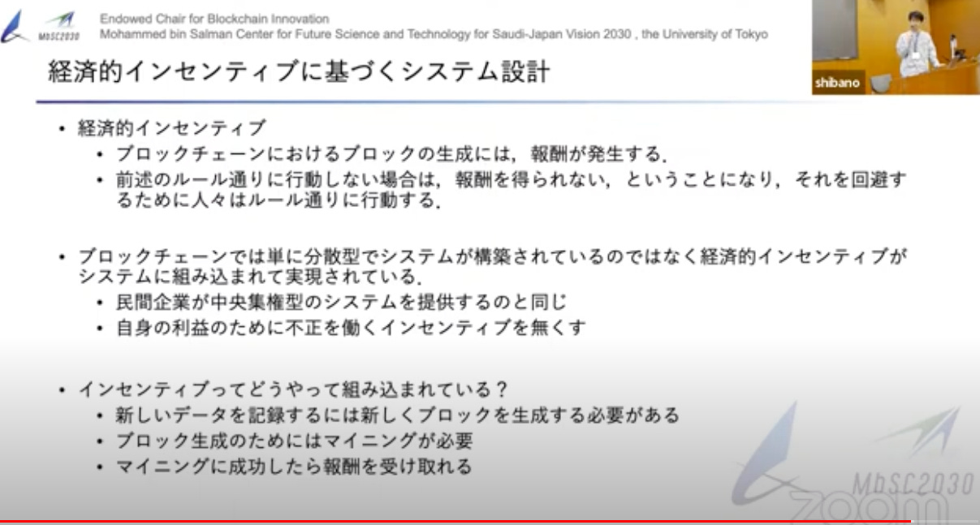Click the sub-bullet '民間企業が中央集権型のシステムを提供するのと同じ'
This screenshot has height=525, width=980.
[x=341, y=303]
